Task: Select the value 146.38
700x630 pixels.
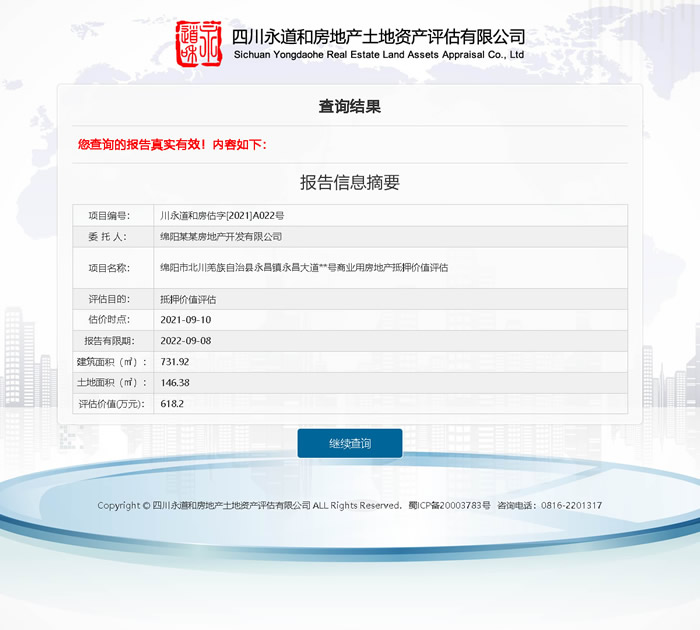Action: [x=175, y=383]
